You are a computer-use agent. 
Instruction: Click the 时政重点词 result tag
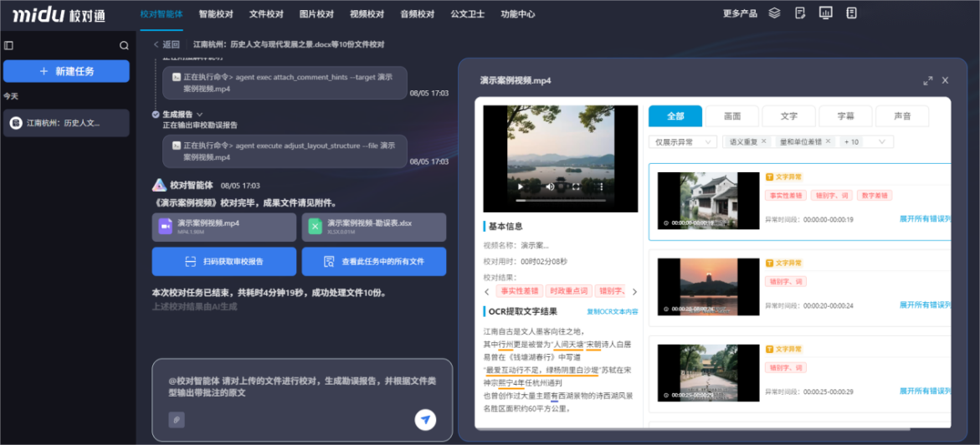567,291
